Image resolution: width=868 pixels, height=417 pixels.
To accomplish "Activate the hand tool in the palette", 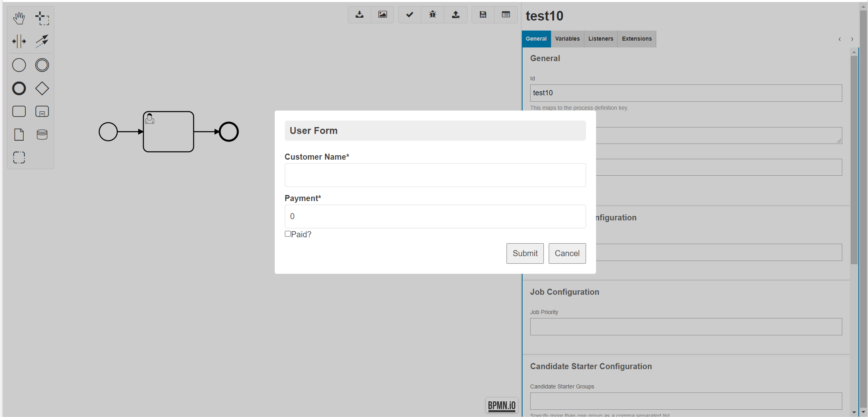I will [19, 18].
